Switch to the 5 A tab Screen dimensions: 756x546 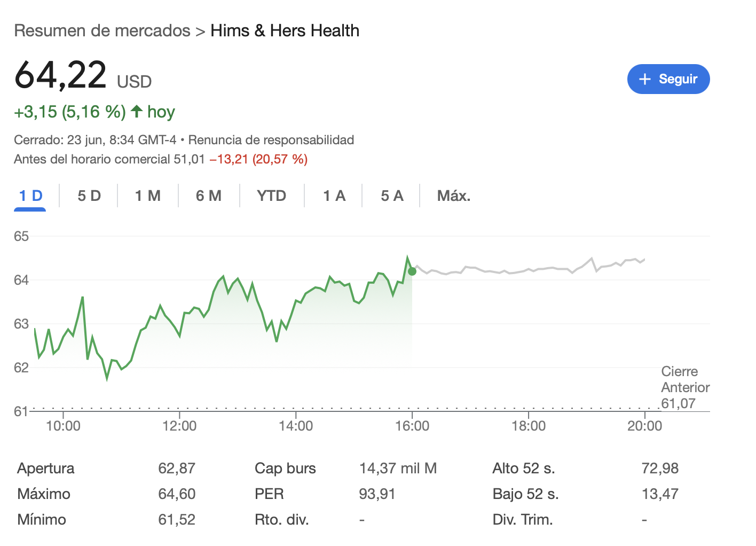(392, 196)
